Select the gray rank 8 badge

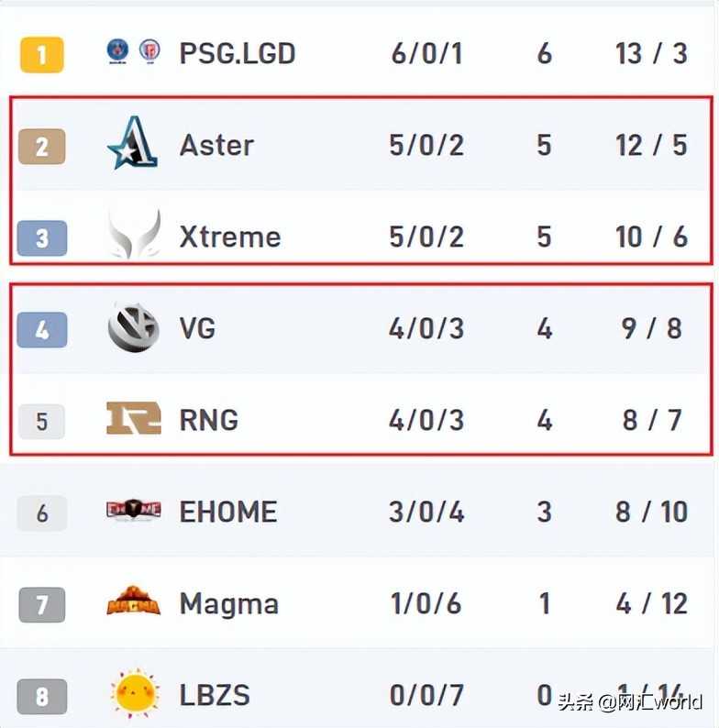click(42, 697)
